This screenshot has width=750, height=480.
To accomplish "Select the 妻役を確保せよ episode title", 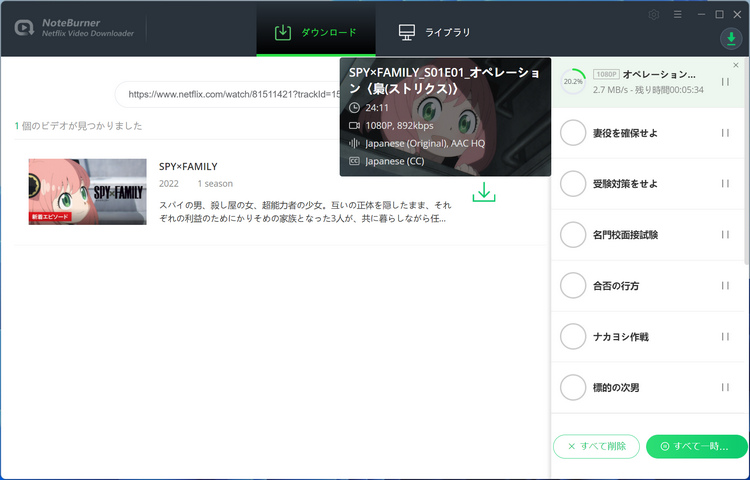I will click(x=625, y=133).
